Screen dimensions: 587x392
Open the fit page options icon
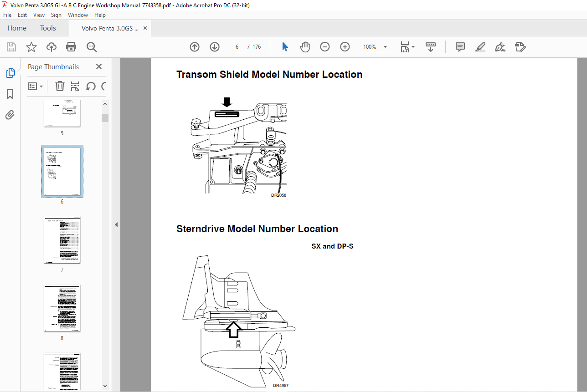(x=407, y=47)
